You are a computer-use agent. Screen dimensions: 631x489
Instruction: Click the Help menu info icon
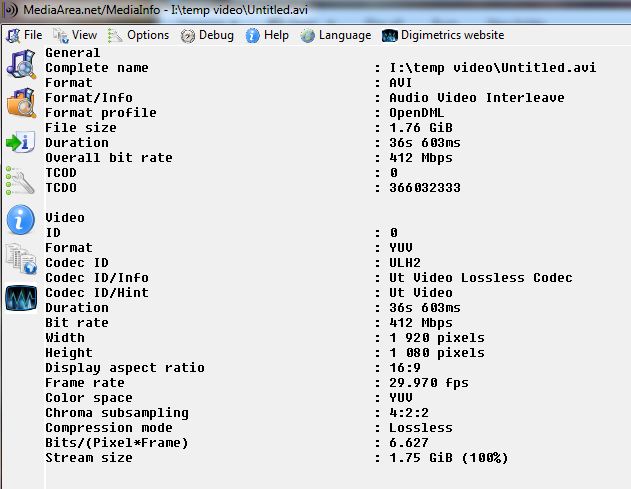252,36
